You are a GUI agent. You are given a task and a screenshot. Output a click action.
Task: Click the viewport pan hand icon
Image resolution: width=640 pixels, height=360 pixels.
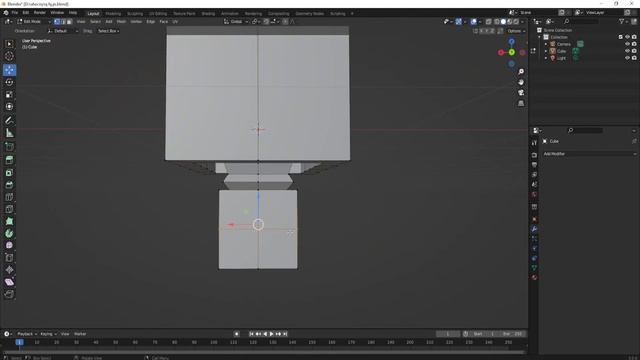pyautogui.click(x=521, y=82)
